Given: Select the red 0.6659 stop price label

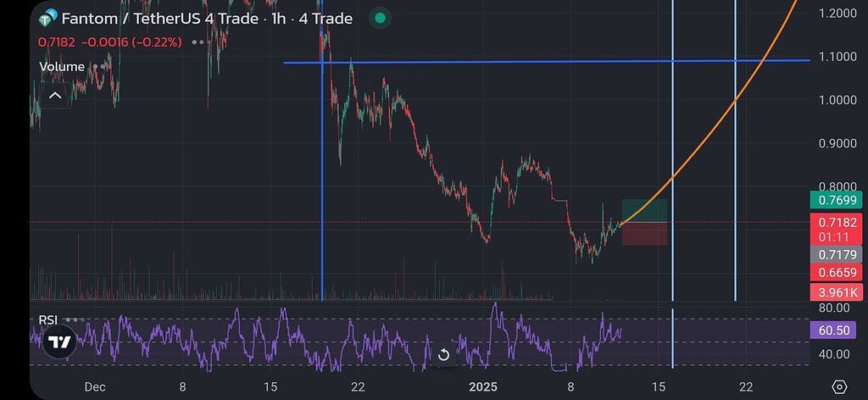Looking at the screenshot, I should (x=836, y=272).
